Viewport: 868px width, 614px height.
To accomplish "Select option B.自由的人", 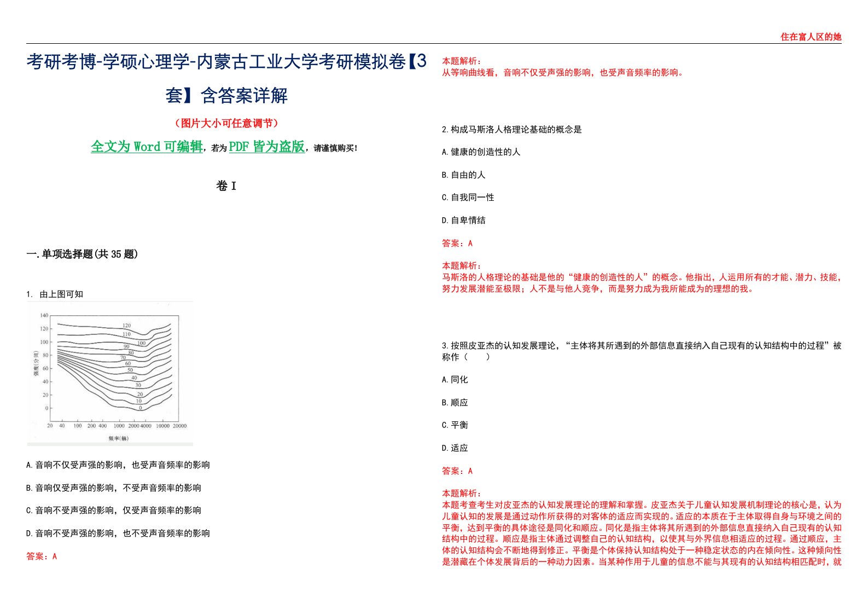I will 463,175.
